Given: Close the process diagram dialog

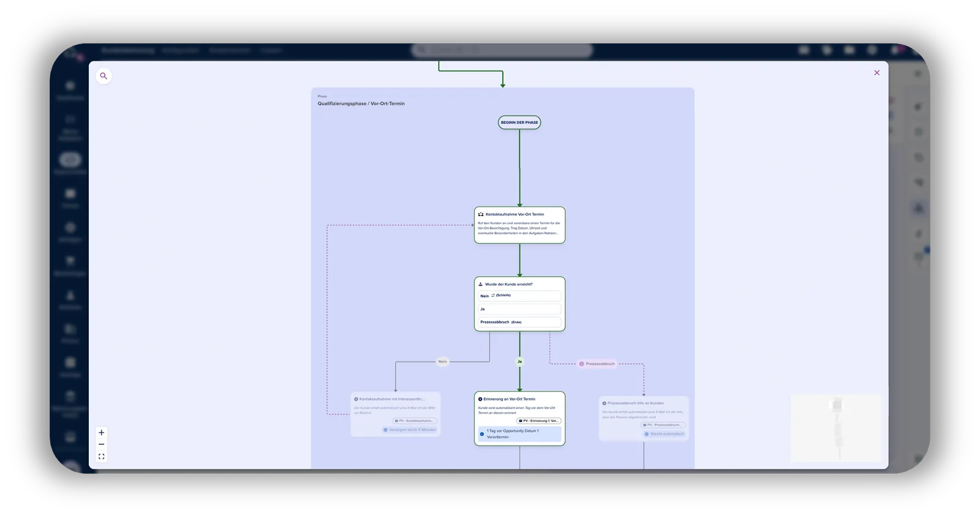Looking at the screenshot, I should [876, 73].
